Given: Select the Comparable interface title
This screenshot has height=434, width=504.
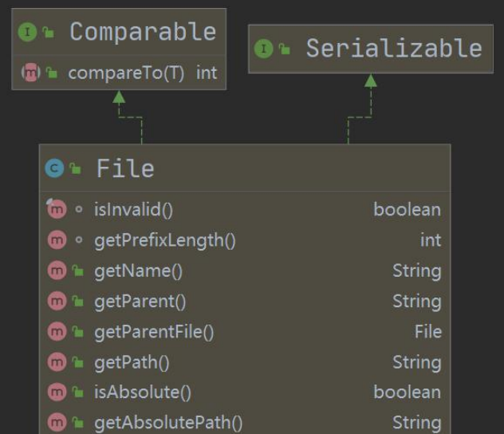Looking at the screenshot, I should [x=142, y=32].
